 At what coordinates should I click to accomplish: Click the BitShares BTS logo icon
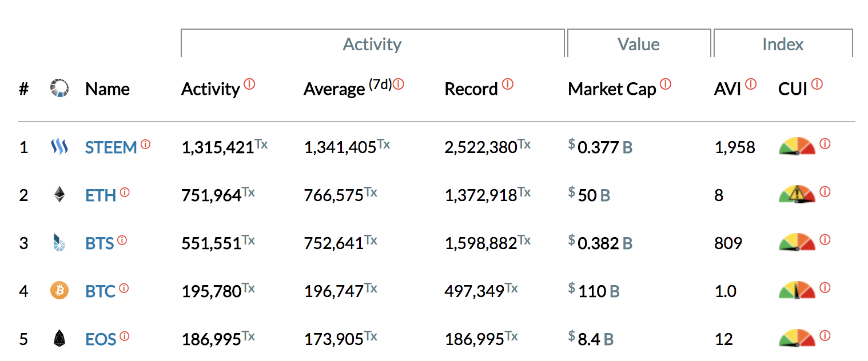pyautogui.click(x=59, y=243)
